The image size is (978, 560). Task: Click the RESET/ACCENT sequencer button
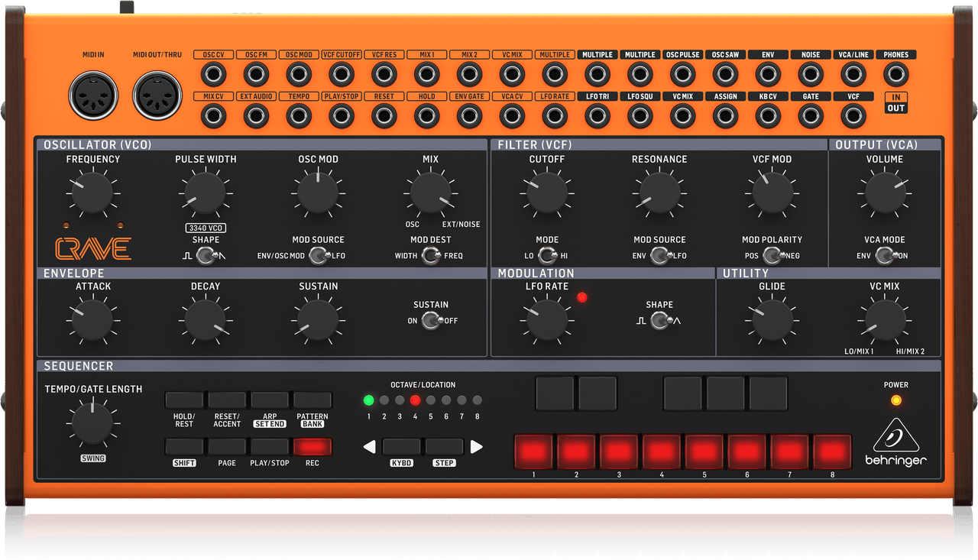click(x=227, y=400)
